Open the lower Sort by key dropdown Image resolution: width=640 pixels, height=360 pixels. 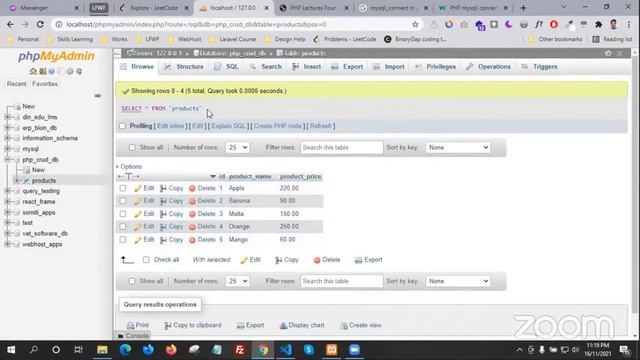pos(458,281)
